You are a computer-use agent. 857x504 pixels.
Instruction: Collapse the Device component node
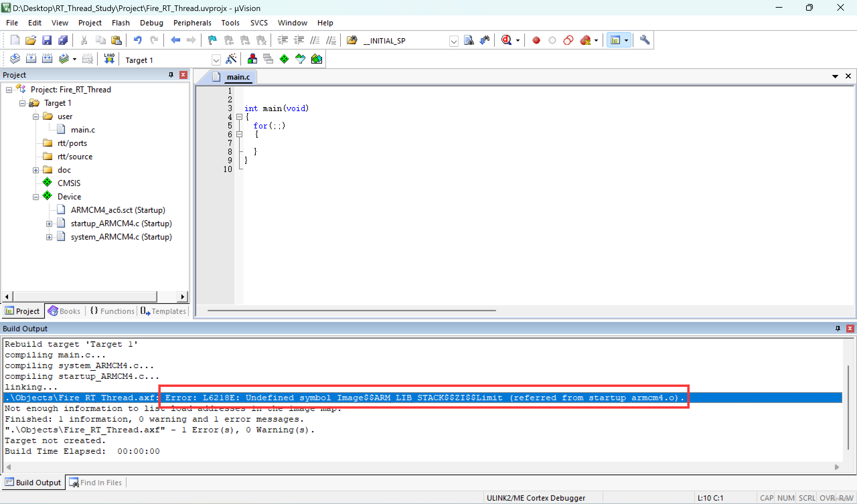pos(36,197)
